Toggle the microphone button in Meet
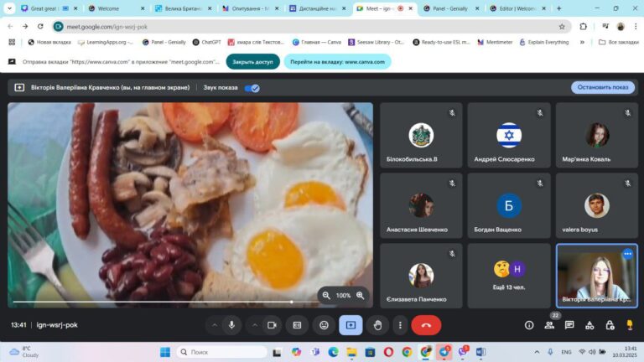The height and width of the screenshot is (362, 644). [231, 325]
